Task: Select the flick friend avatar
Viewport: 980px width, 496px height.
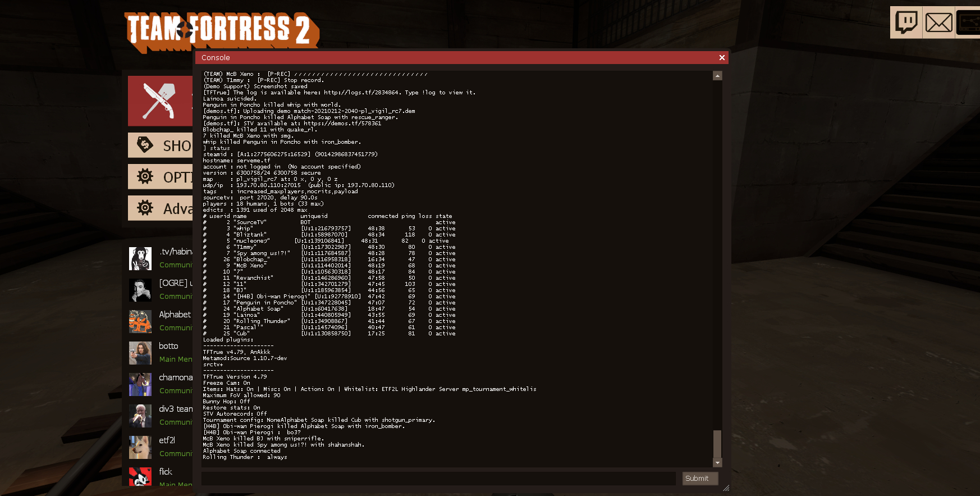Action: (140, 476)
